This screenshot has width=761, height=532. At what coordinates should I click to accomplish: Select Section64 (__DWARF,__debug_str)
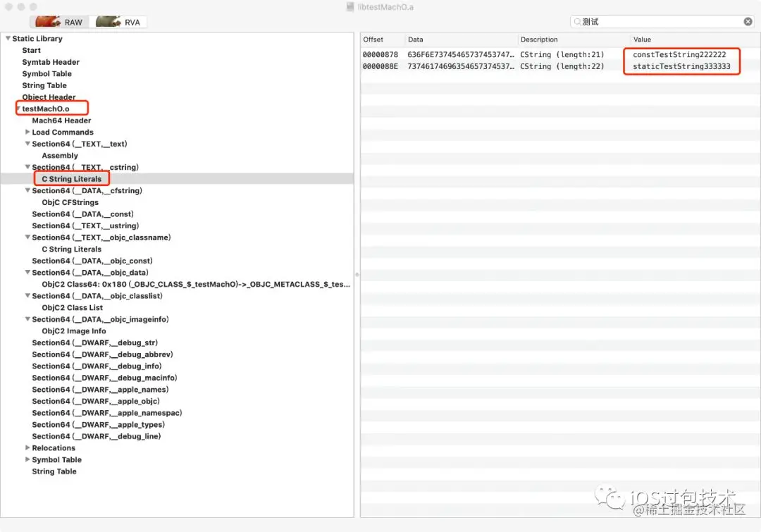point(94,342)
